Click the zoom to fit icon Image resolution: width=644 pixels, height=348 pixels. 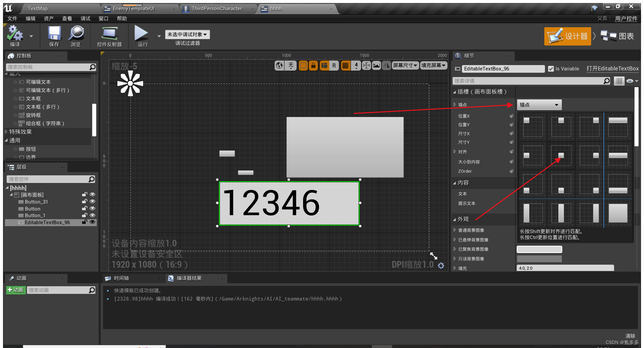(366, 66)
